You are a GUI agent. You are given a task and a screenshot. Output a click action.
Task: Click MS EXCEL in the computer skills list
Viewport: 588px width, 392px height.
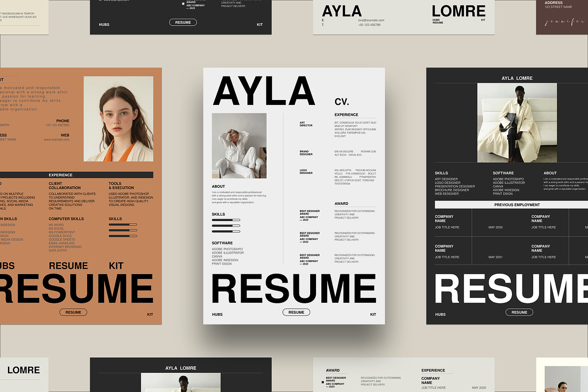point(56,229)
